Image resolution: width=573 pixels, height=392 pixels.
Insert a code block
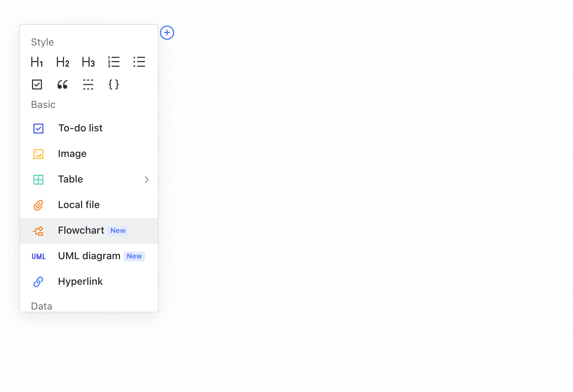(x=114, y=85)
